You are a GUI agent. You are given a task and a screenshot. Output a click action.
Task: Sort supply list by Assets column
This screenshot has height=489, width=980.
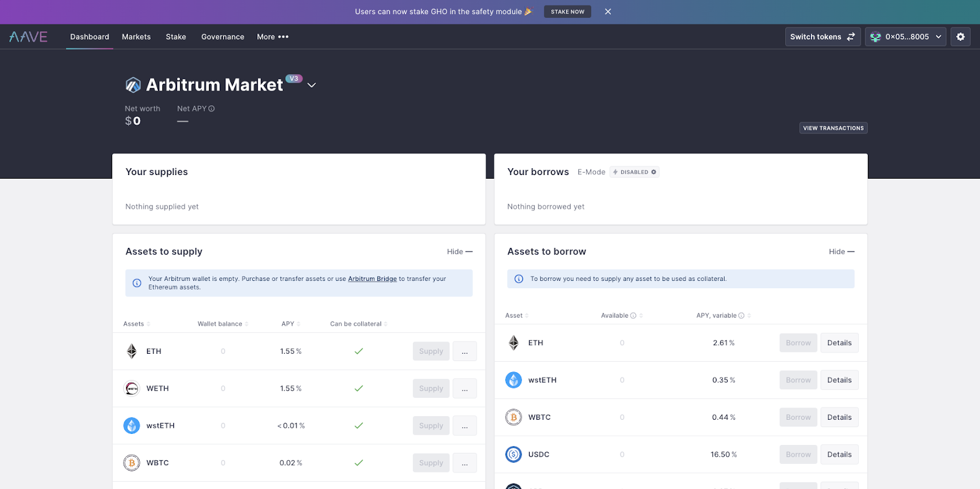click(x=137, y=324)
